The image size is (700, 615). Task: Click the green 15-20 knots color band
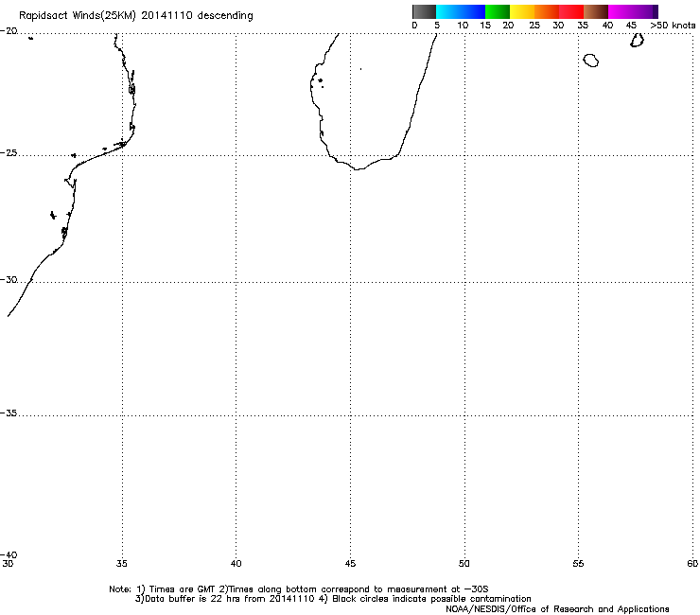click(498, 11)
